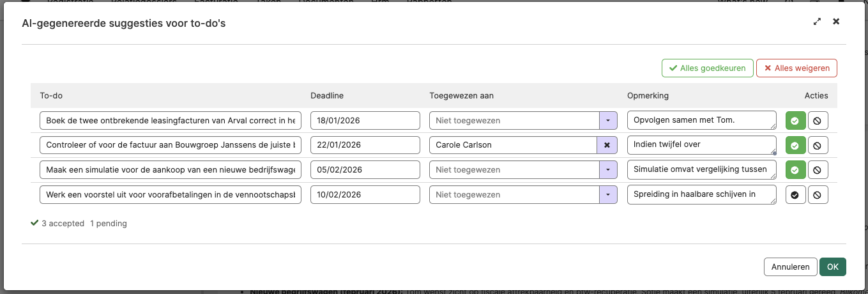Screen dimensions: 868x294
Task: Change the 22/01/2026 deadline field
Action: 365,145
